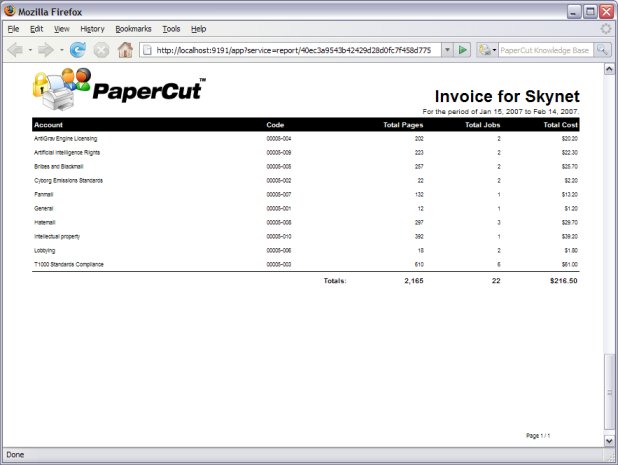
Task: Click the throbber activity indicator icon
Action: (x=606, y=29)
